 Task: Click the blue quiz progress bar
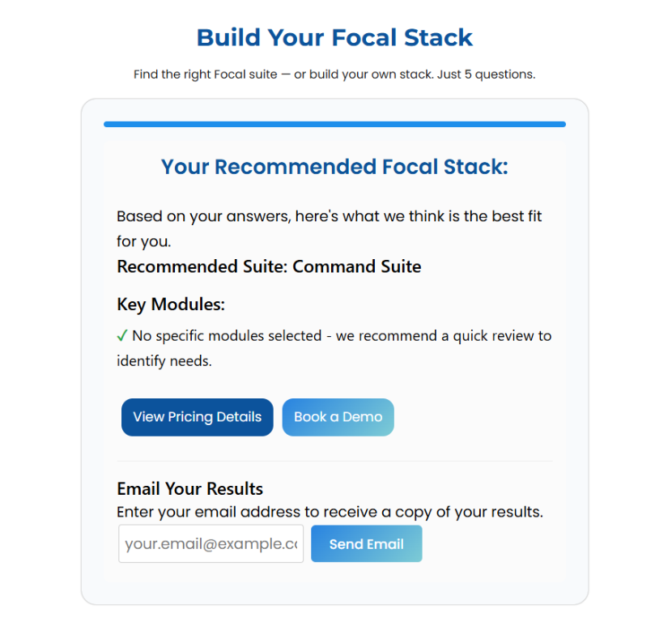pos(334,124)
